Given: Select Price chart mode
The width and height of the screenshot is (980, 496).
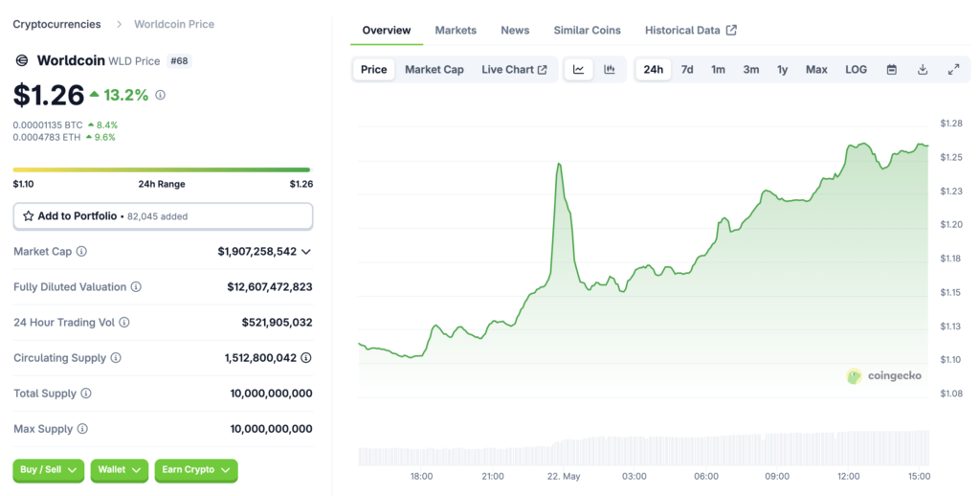Looking at the screenshot, I should (374, 70).
